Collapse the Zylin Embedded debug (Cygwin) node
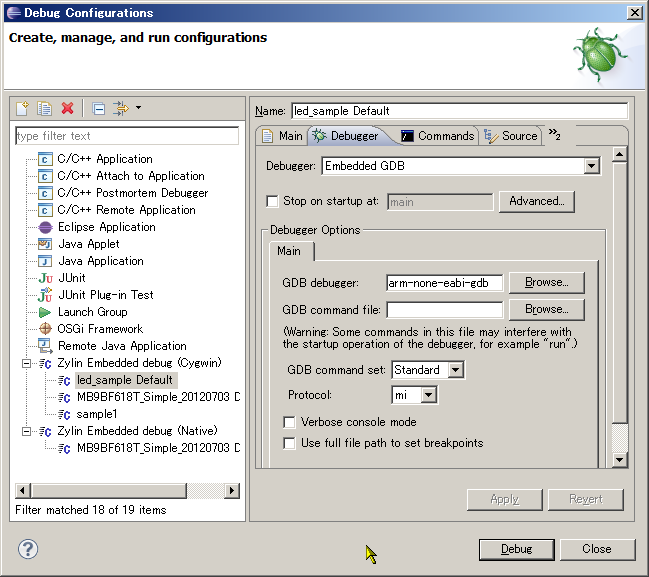Viewport: 649px width, 577px height. [x=25, y=364]
